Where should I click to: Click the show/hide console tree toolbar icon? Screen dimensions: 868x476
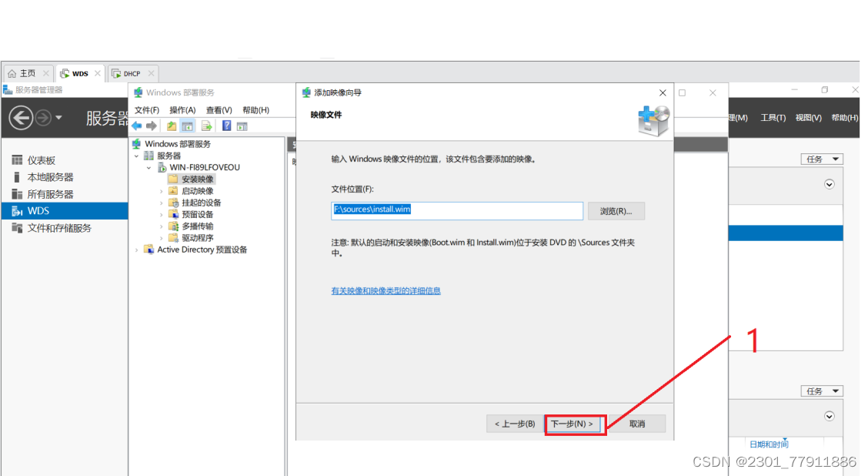[x=187, y=126]
